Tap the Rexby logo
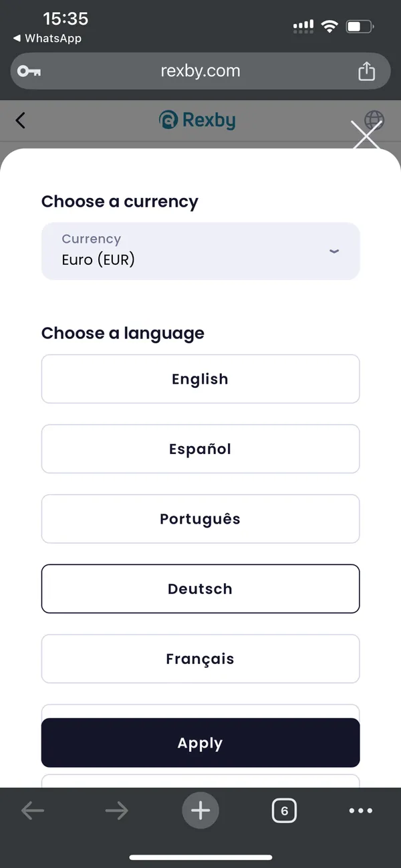401x868 pixels. [x=197, y=120]
